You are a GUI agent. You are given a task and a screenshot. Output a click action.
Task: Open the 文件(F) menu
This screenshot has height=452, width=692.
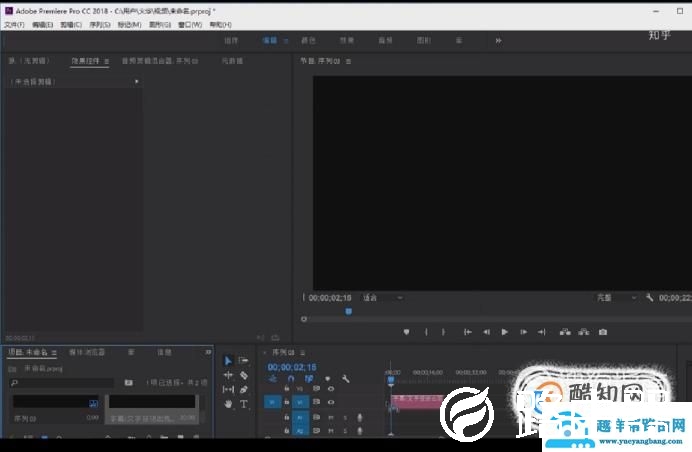tap(14, 24)
